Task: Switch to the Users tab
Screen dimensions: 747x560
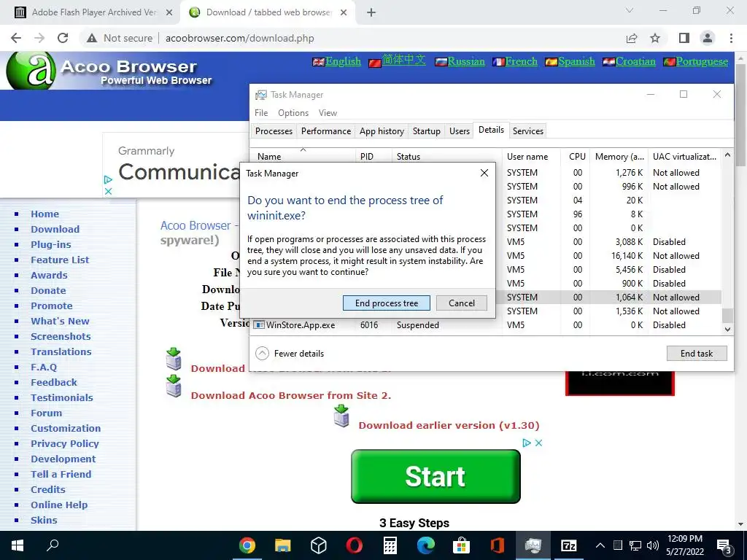Action: (460, 131)
